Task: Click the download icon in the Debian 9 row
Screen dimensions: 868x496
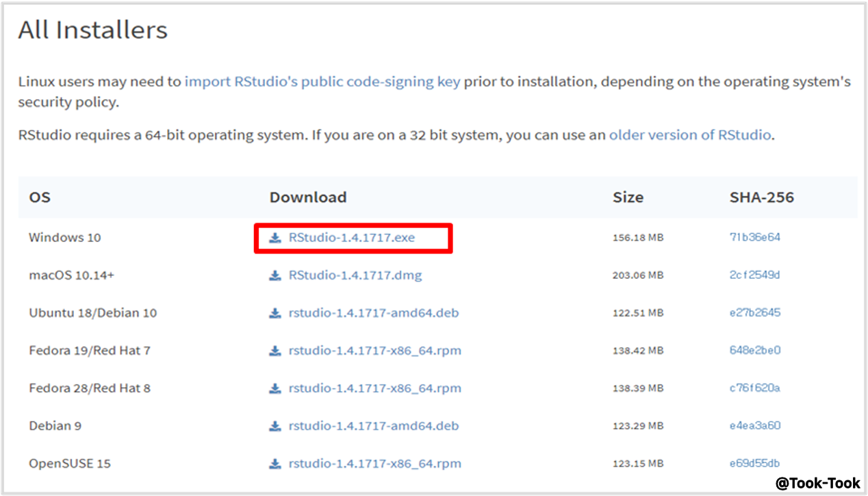Action: 275,426
